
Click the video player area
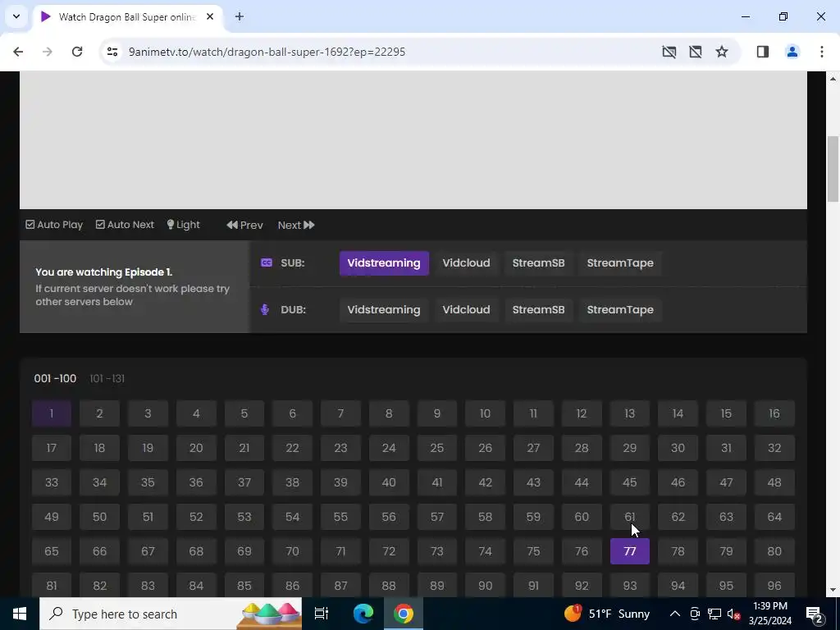(x=413, y=140)
